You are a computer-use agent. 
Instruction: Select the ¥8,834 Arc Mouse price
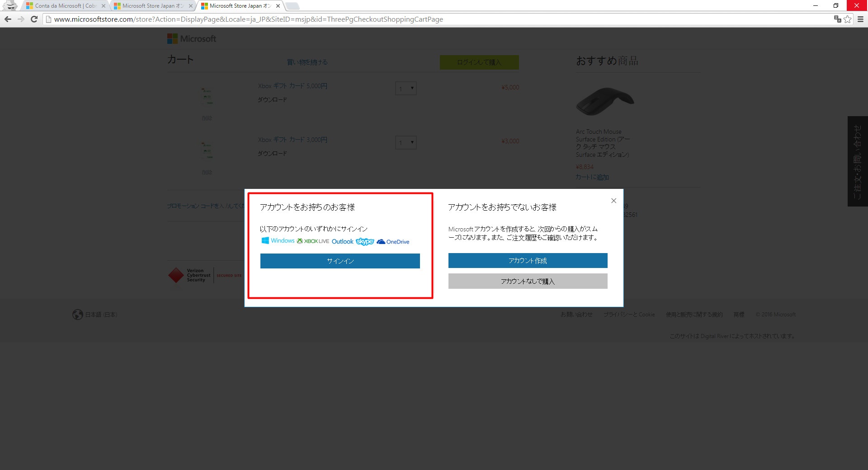point(585,167)
